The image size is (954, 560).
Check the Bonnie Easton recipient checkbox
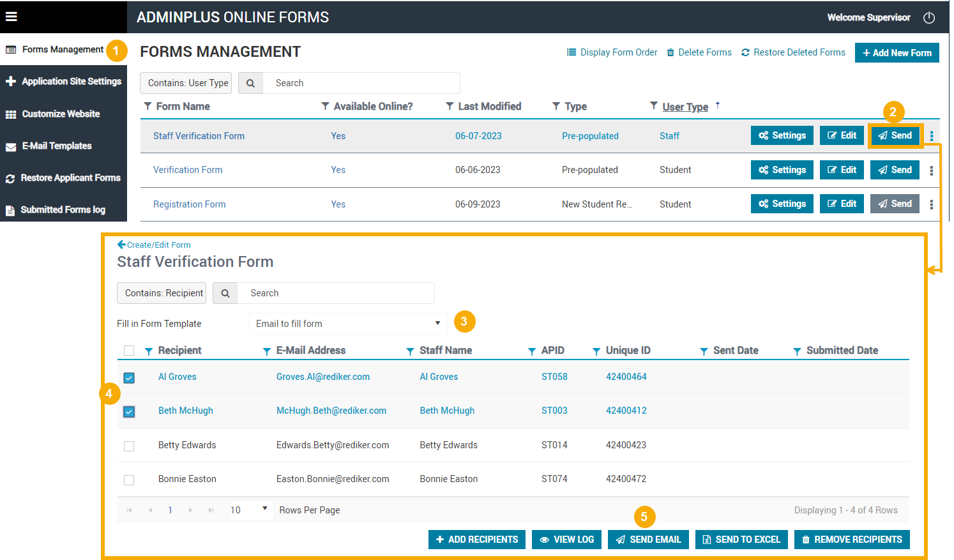coord(129,480)
